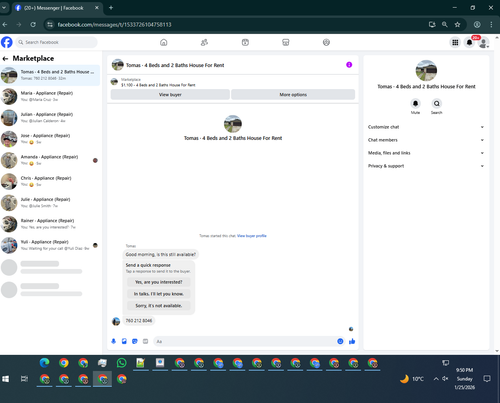
Task: Send quick reply 'In talks. I'll let you know.'
Action: (159, 294)
